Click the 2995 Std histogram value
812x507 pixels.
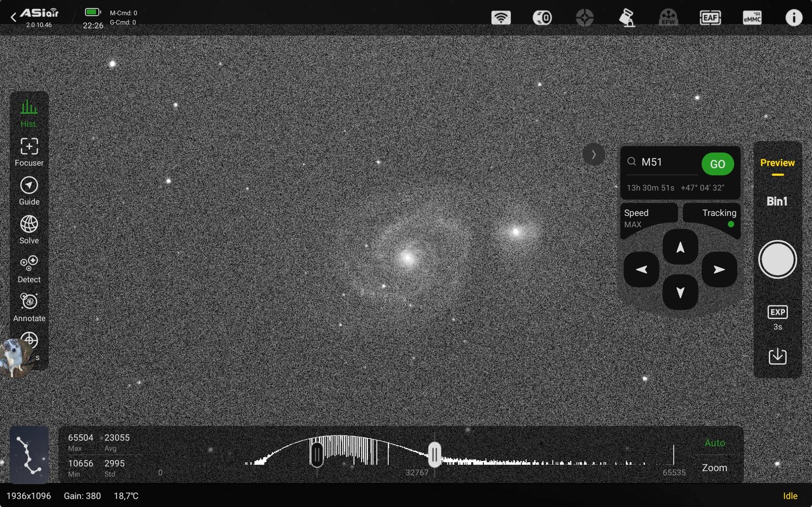tap(114, 463)
